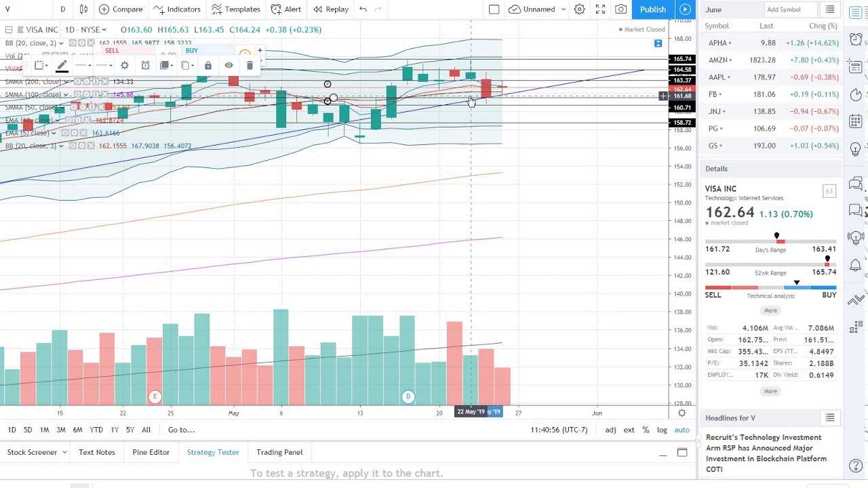This screenshot has height=488, width=868.
Task: Select the YTD time range
Action: [x=96, y=430]
